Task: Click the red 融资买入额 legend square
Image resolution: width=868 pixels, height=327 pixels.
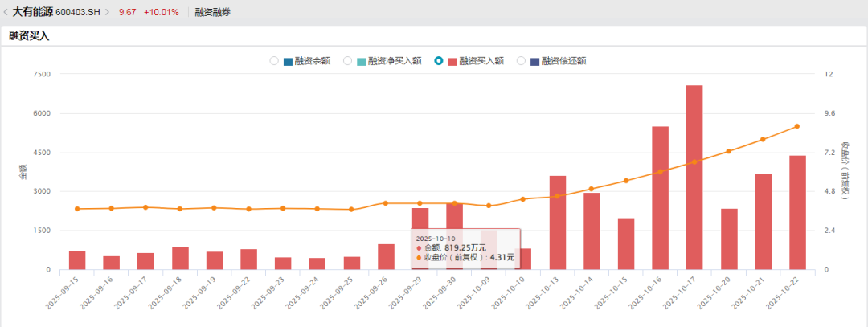Action: click(x=452, y=61)
